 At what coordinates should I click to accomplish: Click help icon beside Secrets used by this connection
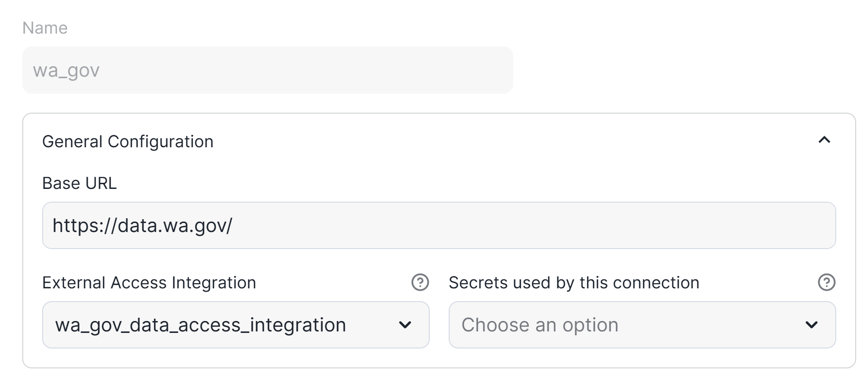(x=826, y=282)
